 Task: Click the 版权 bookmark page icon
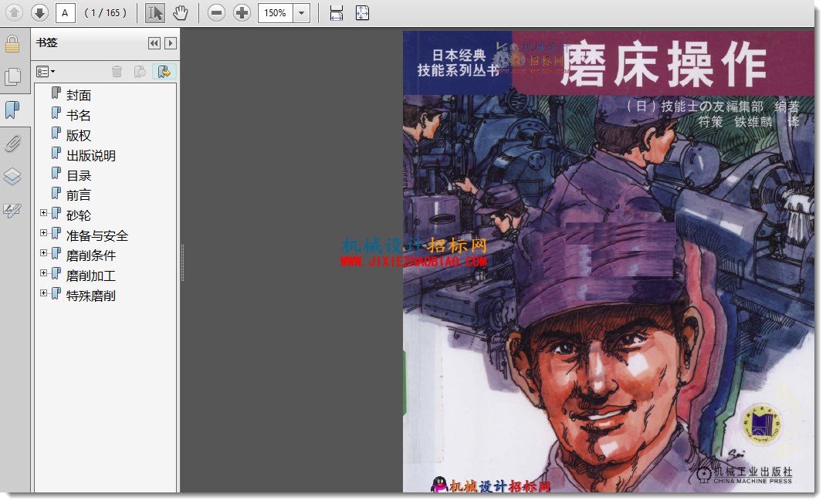56,134
